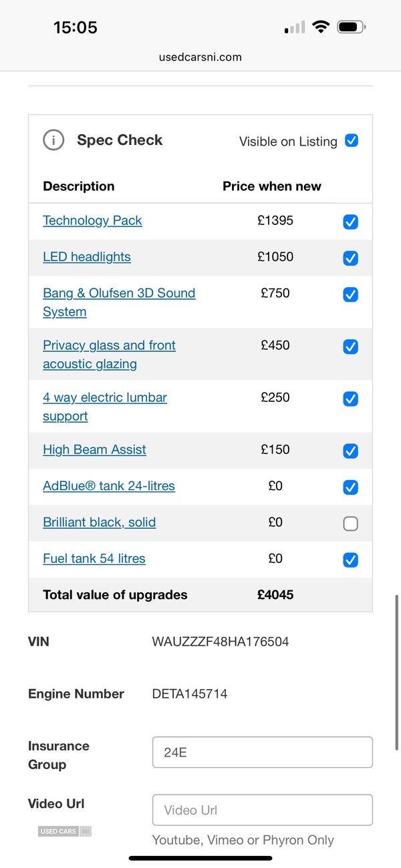Enable the Brilliant black, solid checkbox
Screen dimensions: 401x868
point(350,523)
